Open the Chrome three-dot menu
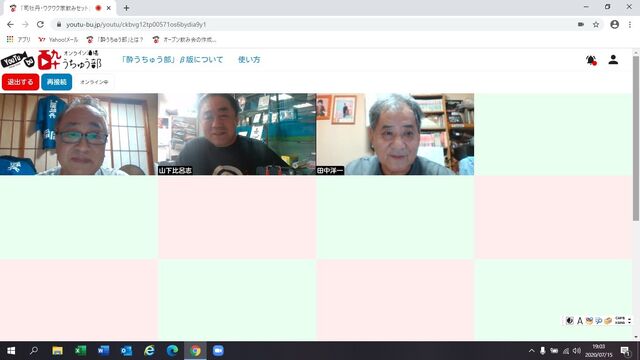Screen dimensions: 640x360 click(x=630, y=24)
